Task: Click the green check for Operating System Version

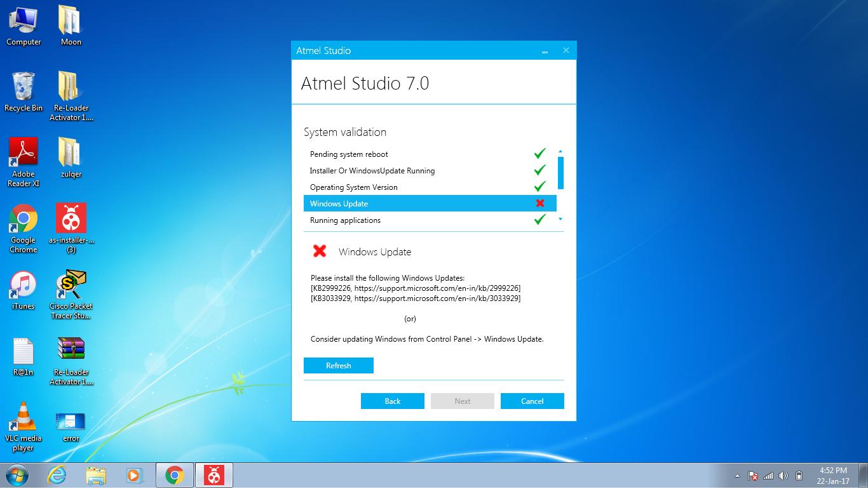Action: coord(540,187)
